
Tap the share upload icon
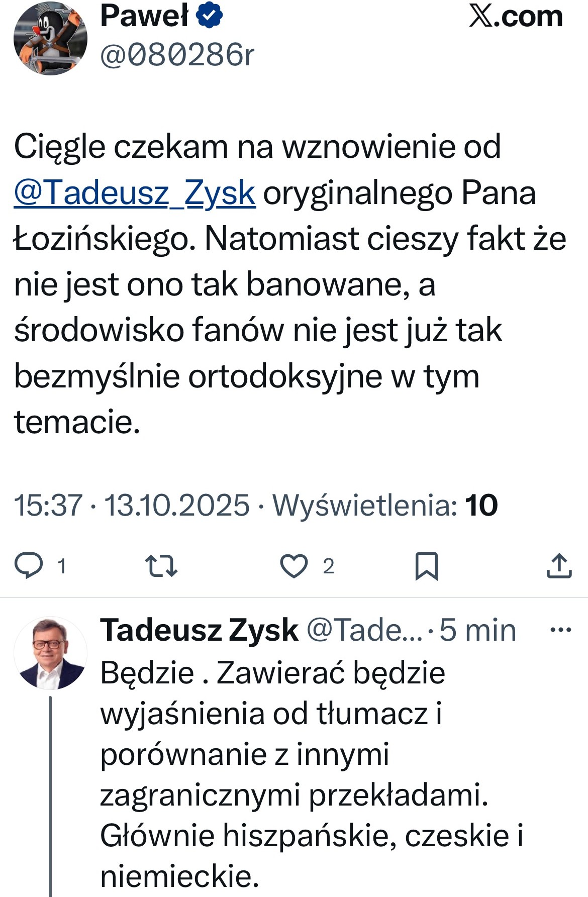coord(559,566)
